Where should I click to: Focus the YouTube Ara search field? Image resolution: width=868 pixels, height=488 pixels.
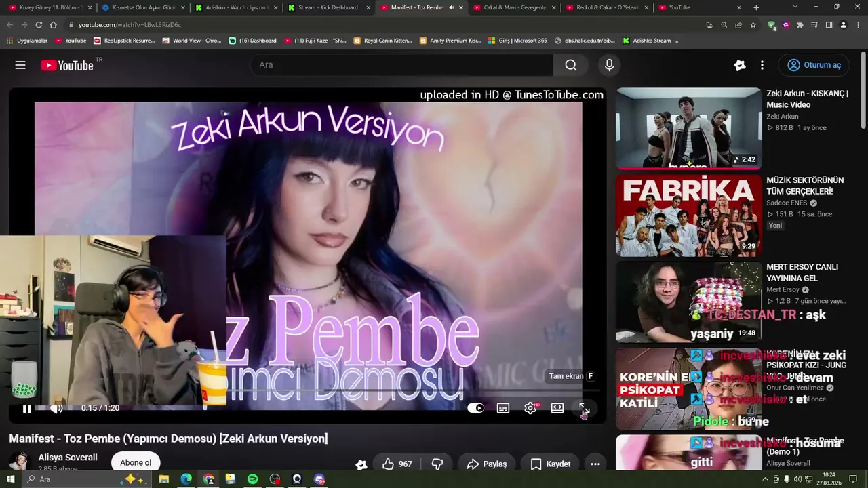pyautogui.click(x=401, y=65)
